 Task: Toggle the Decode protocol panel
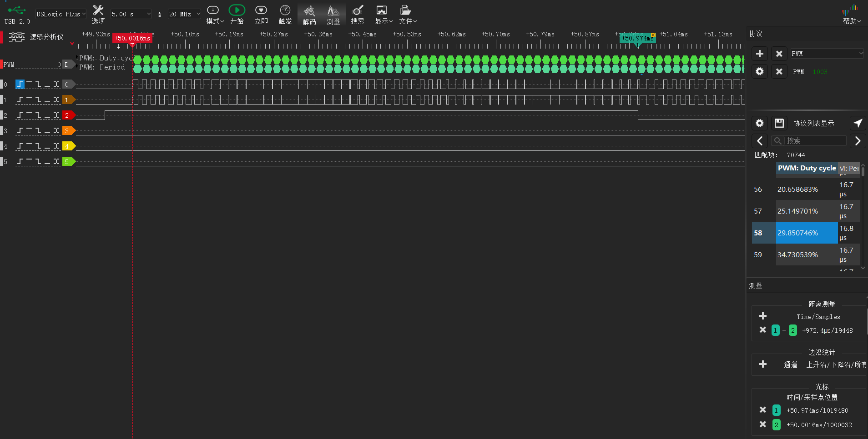[x=309, y=15]
